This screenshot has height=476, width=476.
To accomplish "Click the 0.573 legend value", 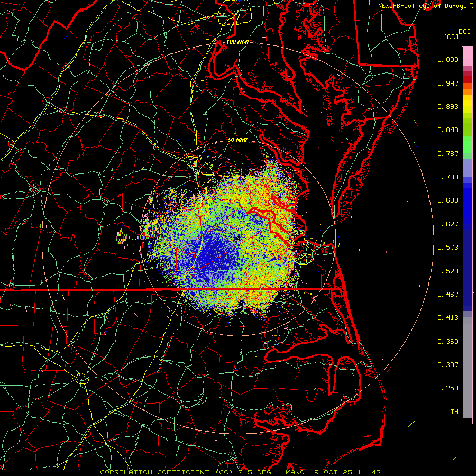I will [448, 248].
